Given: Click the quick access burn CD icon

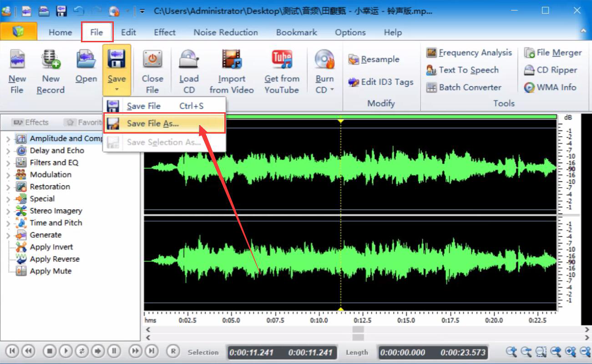Looking at the screenshot, I should 114,11.
